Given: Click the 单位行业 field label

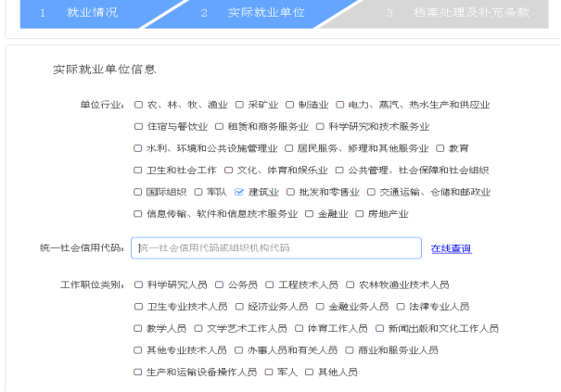Looking at the screenshot, I should (x=102, y=105).
